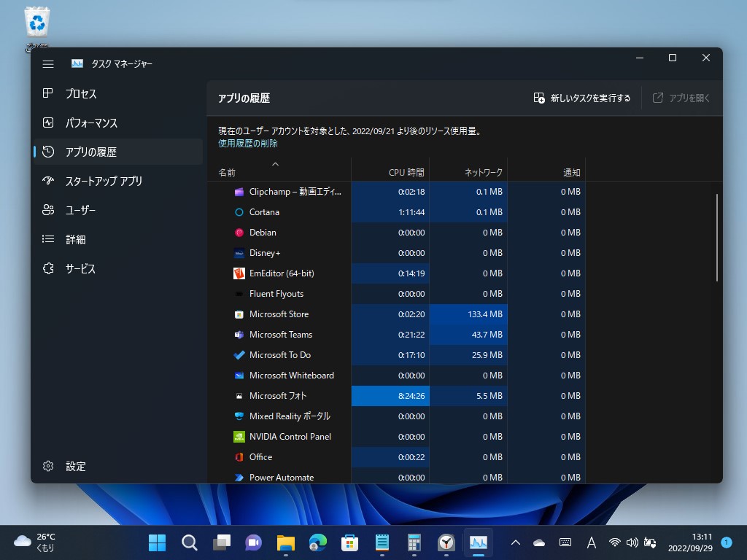Open the Windows Start menu
The height and width of the screenshot is (560, 747).
[158, 542]
